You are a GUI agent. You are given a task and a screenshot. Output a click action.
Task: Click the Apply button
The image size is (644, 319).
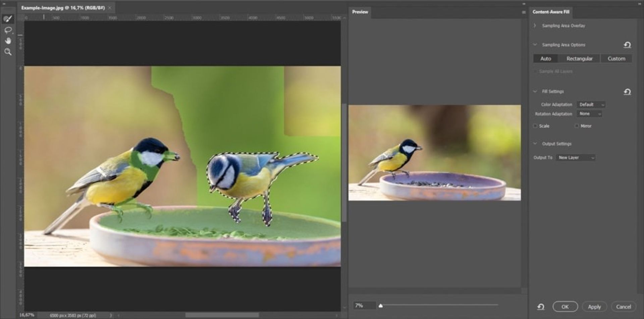pyautogui.click(x=594, y=307)
